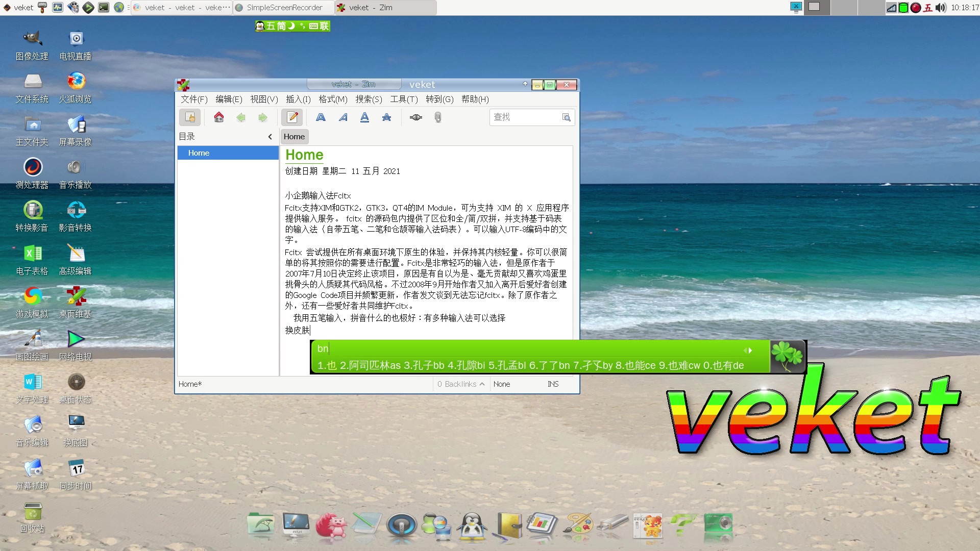The height and width of the screenshot is (551, 980).
Task: Collapse the 目录 side pane chevron
Action: 270,137
